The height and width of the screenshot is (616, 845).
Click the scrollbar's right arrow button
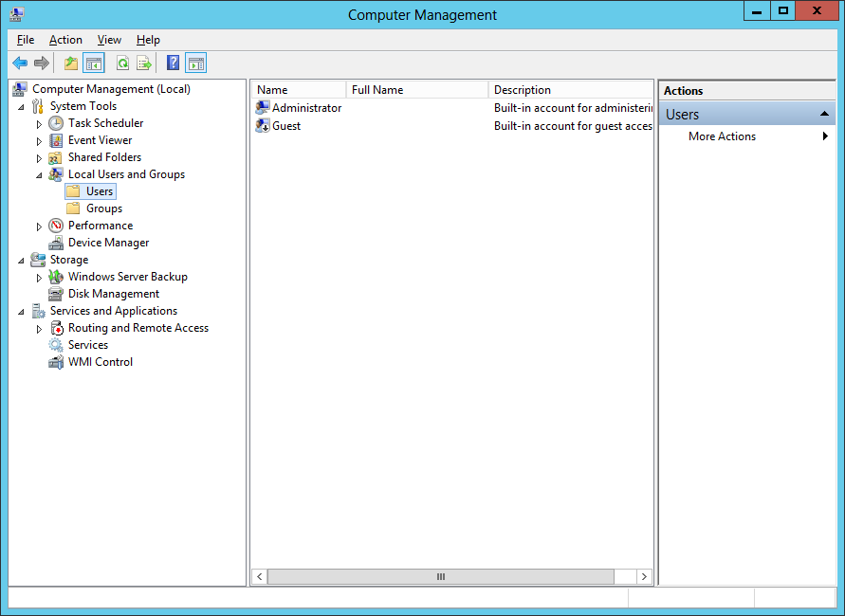[644, 577]
